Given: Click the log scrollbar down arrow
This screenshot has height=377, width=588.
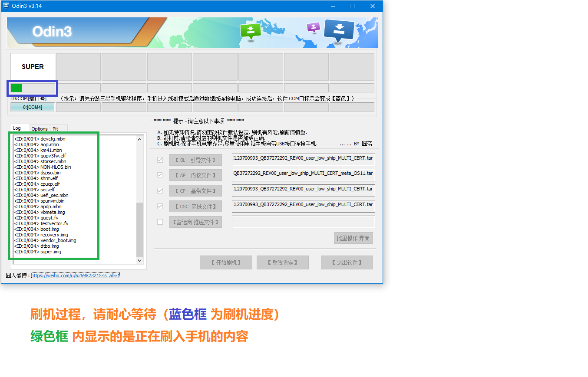Looking at the screenshot, I should click(x=140, y=261).
